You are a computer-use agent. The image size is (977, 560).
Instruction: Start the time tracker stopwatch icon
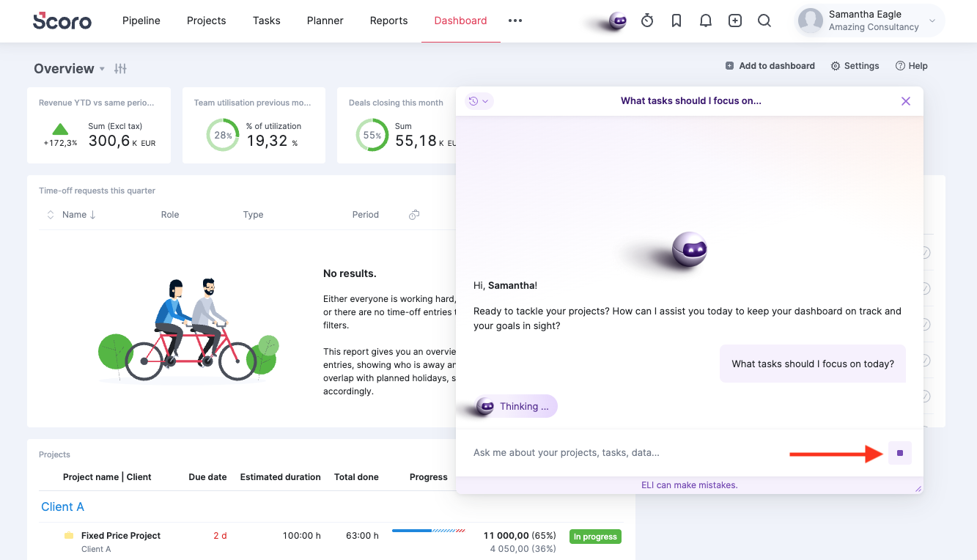(x=647, y=21)
